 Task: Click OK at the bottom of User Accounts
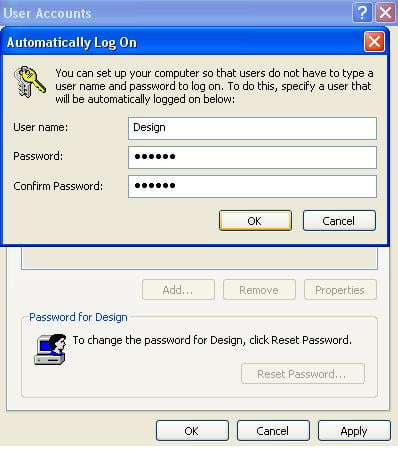[192, 431]
